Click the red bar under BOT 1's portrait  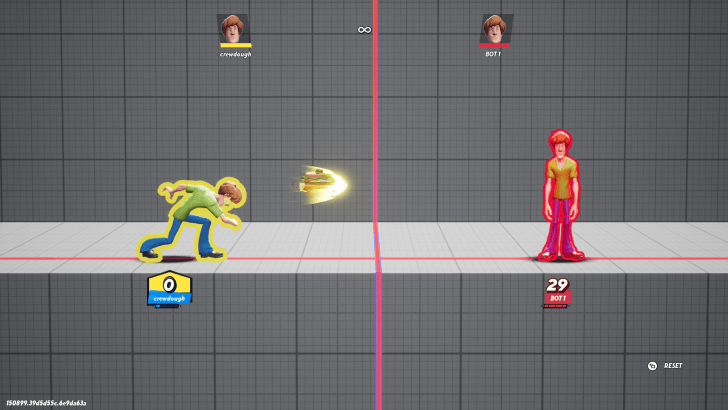point(493,45)
